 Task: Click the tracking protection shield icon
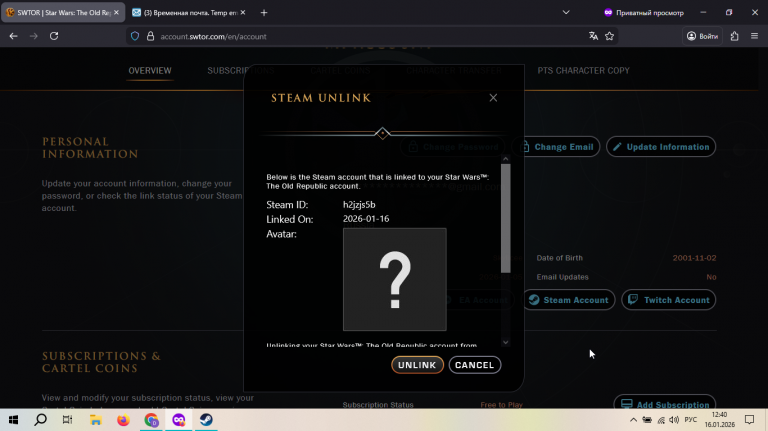135,36
